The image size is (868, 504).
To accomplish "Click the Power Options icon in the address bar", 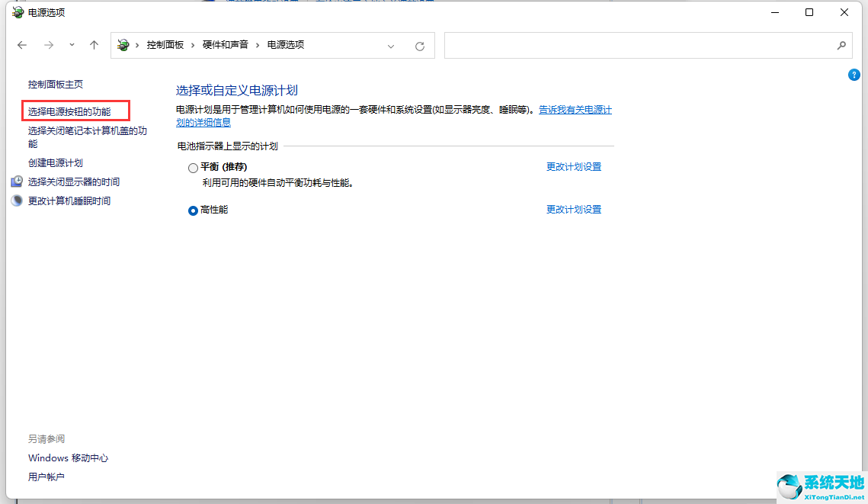I will coord(123,45).
